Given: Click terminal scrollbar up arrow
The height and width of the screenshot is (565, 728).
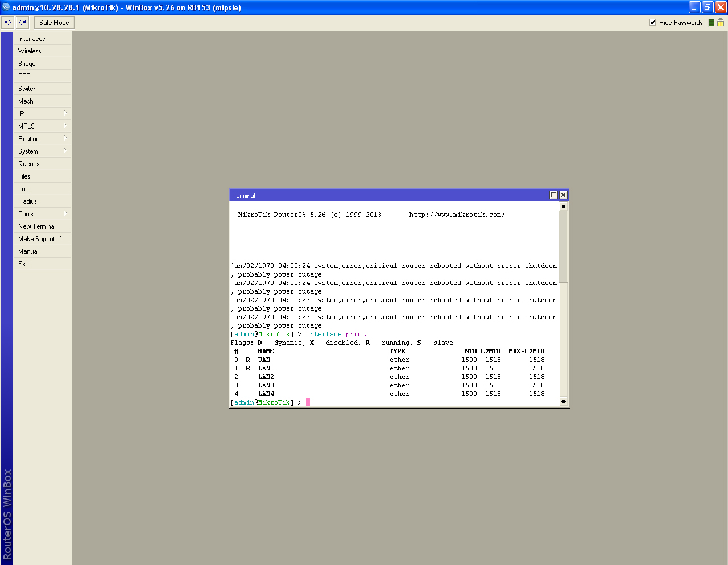Looking at the screenshot, I should click(563, 207).
